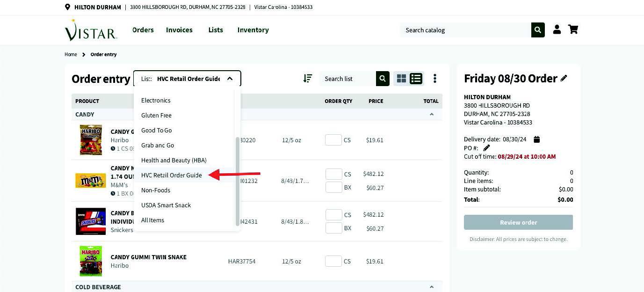Screen dimensions: 644x292
Task: Click the HILTON DURHAM location name in top bar
Action: tap(98, 7)
